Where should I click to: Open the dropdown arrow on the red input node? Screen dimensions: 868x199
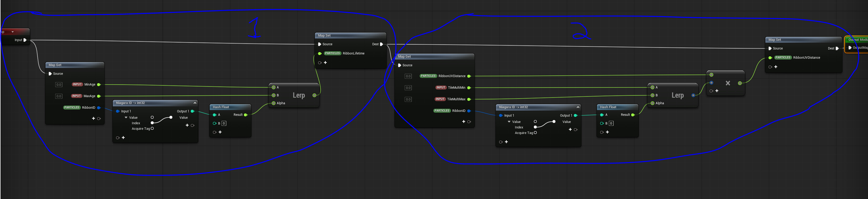(x=12, y=32)
